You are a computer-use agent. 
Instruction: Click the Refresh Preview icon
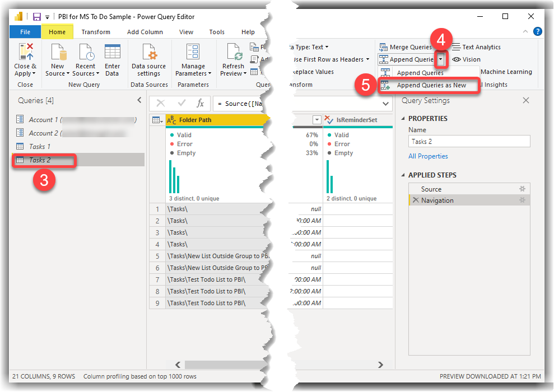[234, 52]
